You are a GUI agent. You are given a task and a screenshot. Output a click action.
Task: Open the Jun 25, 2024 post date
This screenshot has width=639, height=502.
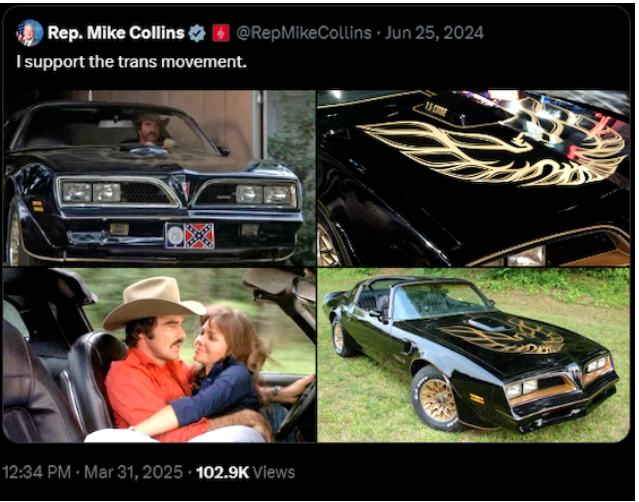tap(434, 33)
